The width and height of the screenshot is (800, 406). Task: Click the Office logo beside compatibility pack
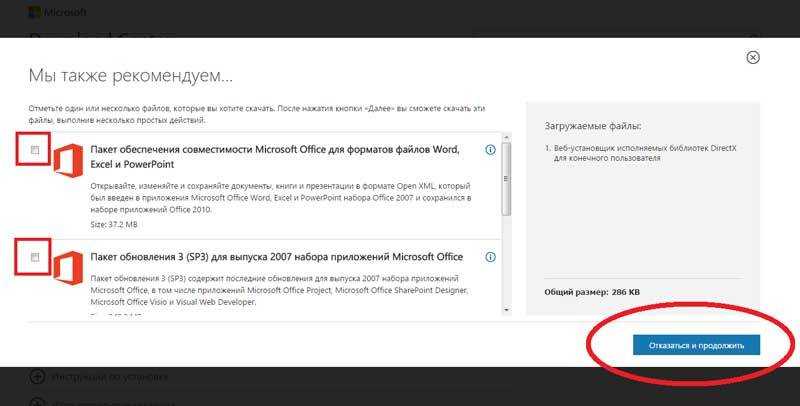point(68,161)
